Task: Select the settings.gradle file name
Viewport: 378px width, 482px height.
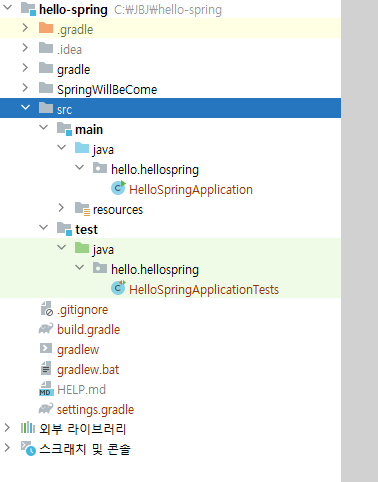Action: pyautogui.click(x=95, y=410)
